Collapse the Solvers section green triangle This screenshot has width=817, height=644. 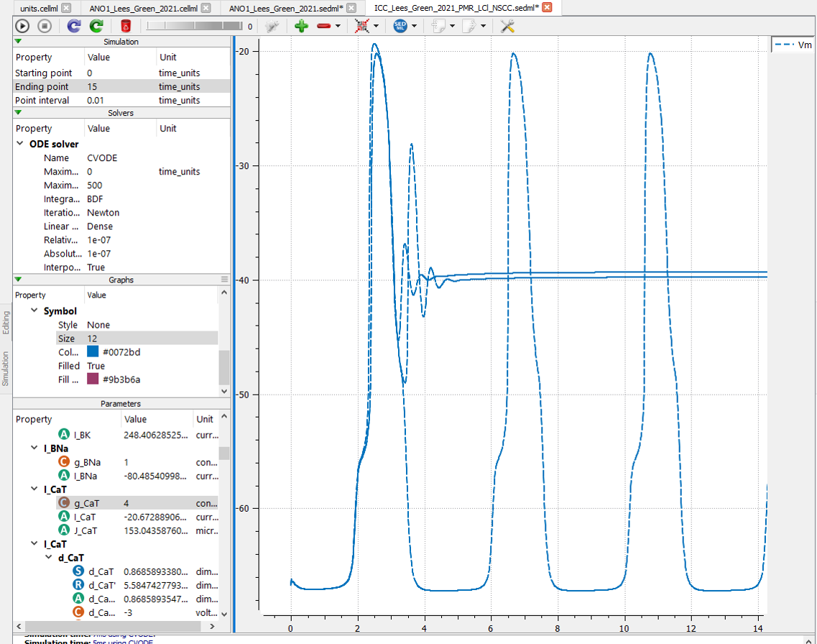point(19,113)
